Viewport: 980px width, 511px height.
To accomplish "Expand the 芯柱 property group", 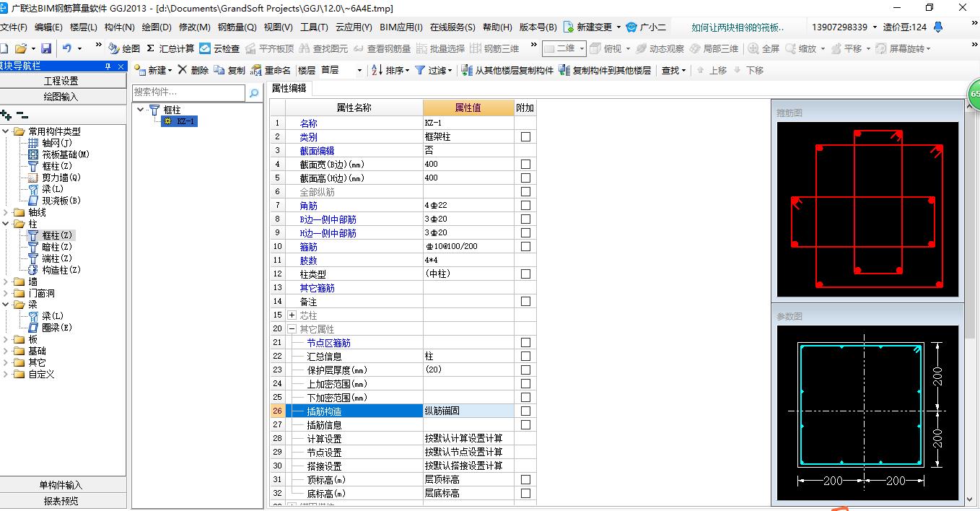I will point(292,315).
